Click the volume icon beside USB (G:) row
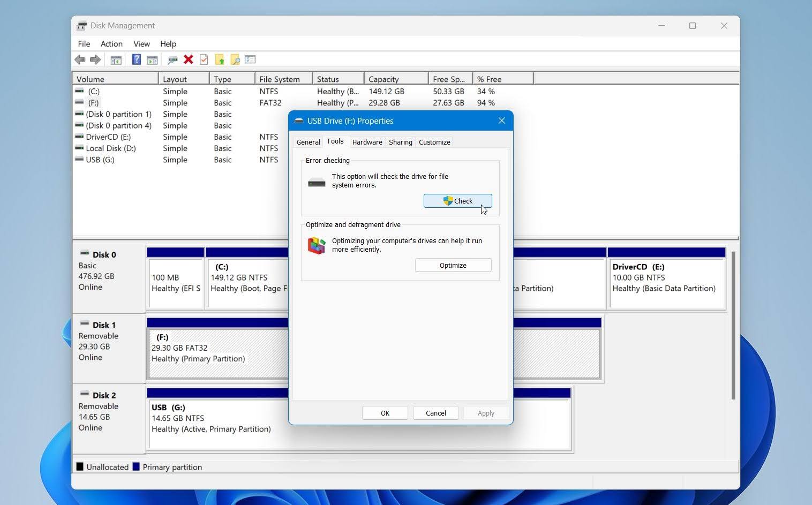812x505 pixels. [79, 160]
